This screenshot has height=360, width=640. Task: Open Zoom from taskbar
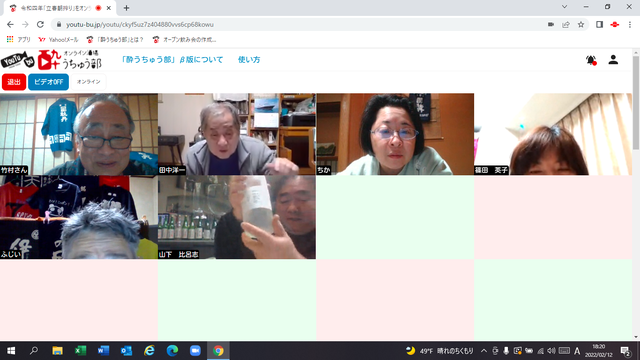195,351
